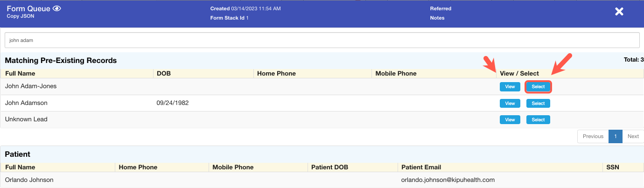Click the Home Phone header in Matching Records
This screenshot has width=644, height=188.
pyautogui.click(x=276, y=73)
